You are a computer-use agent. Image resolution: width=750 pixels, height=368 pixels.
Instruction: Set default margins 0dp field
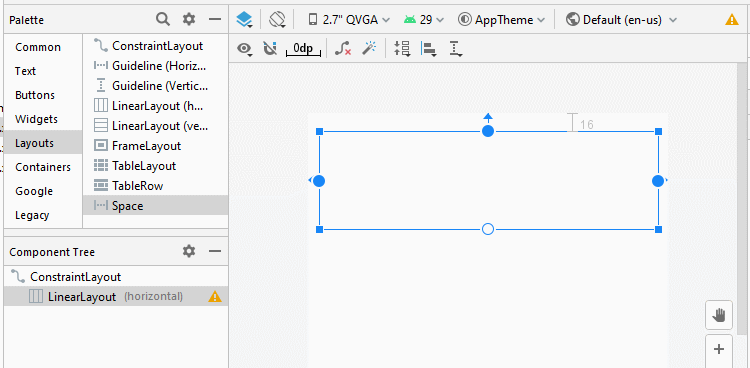coord(303,49)
